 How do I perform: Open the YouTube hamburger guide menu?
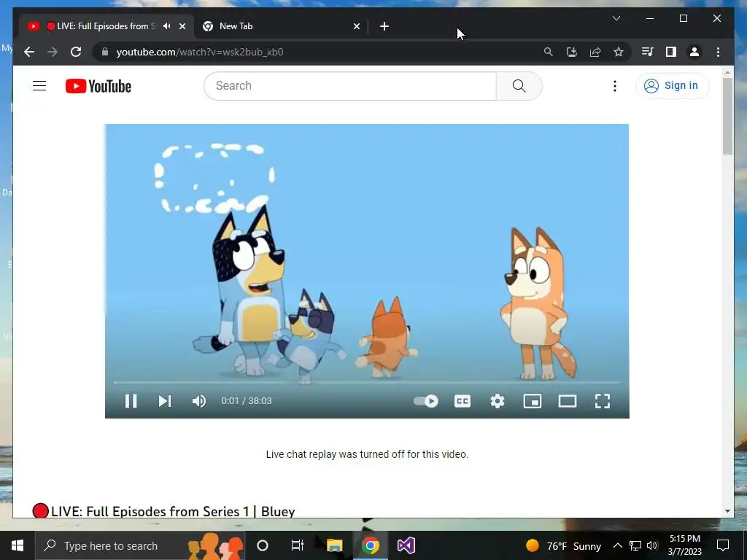tap(39, 86)
